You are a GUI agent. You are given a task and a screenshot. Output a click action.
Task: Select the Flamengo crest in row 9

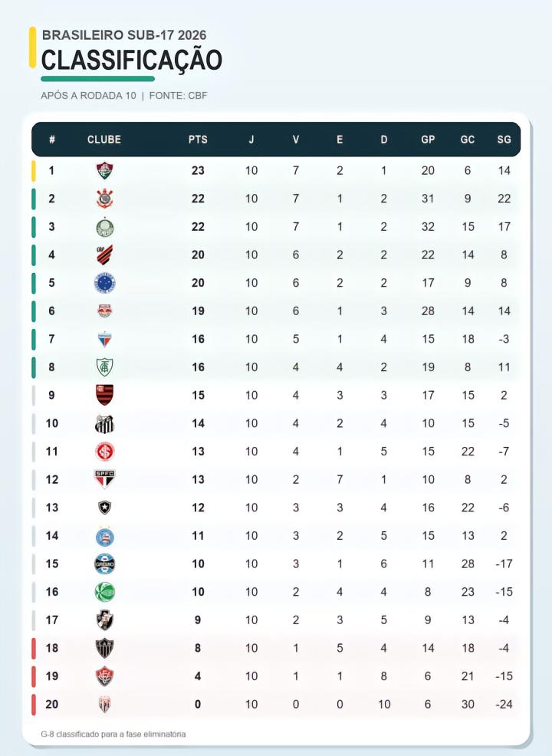(104, 395)
